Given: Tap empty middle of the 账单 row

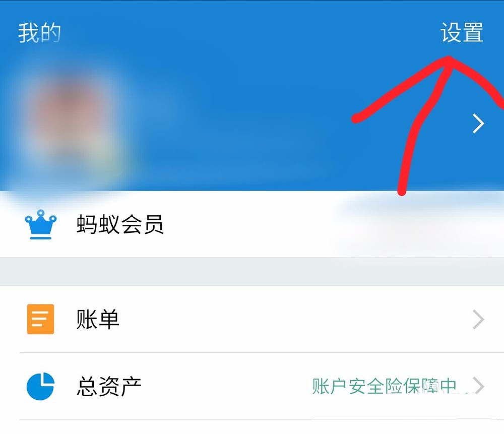Looking at the screenshot, I should click(x=289, y=319).
